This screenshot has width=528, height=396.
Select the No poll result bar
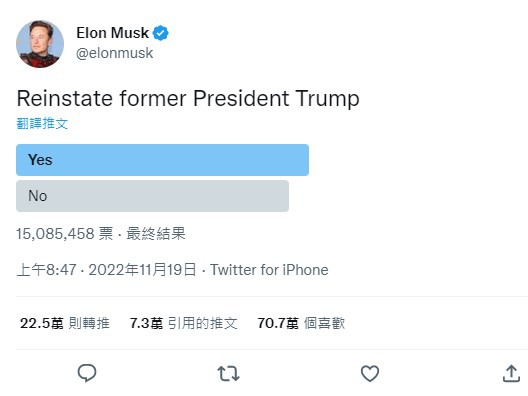(152, 196)
